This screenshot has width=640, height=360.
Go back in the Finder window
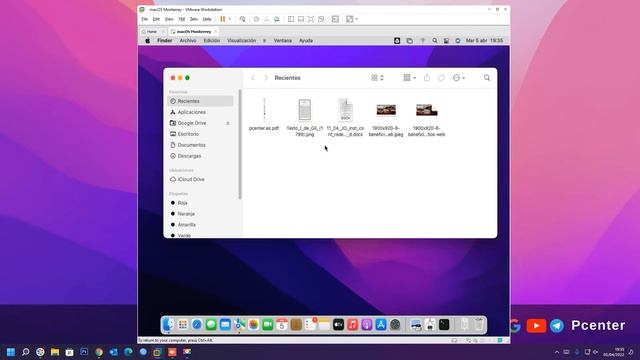point(253,78)
